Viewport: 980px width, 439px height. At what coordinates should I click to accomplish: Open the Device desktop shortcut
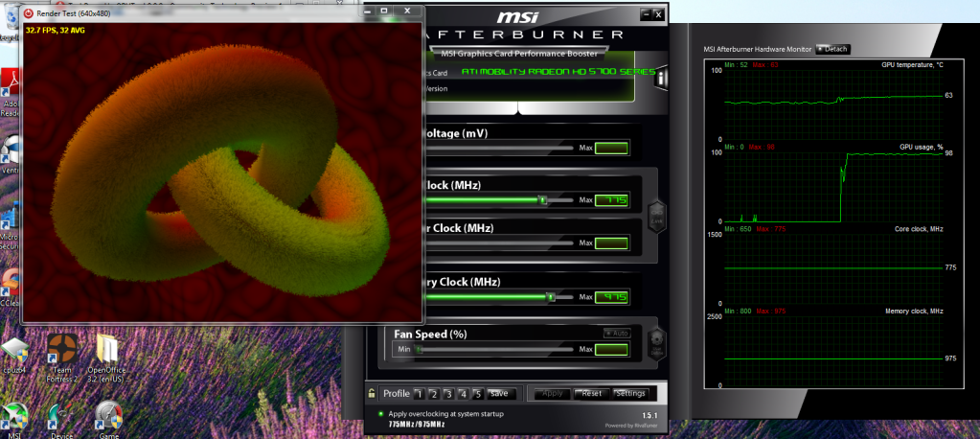point(62,420)
